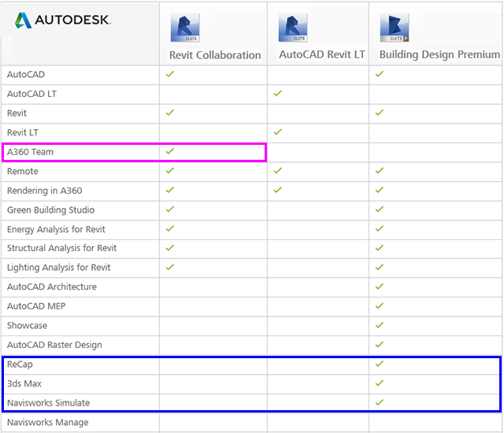Viewport: 504px width, 433px height.
Task: Click the 3ds Max row checkmark
Action: 380,383
